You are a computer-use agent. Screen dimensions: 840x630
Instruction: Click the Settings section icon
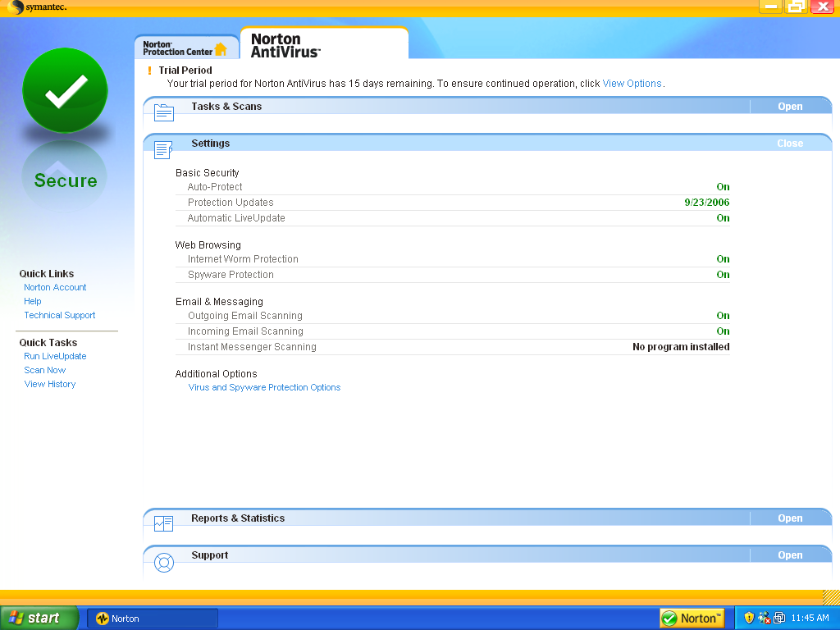pos(164,149)
